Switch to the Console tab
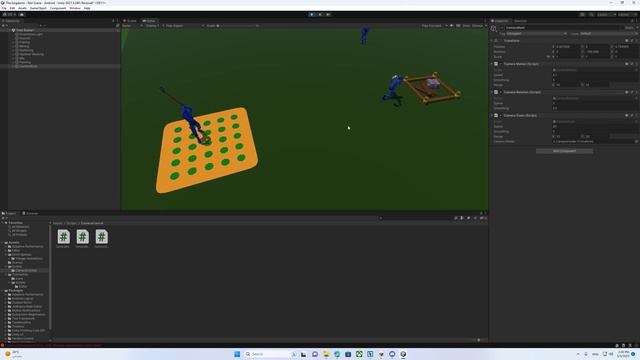The height and width of the screenshot is (360, 640). point(30,213)
